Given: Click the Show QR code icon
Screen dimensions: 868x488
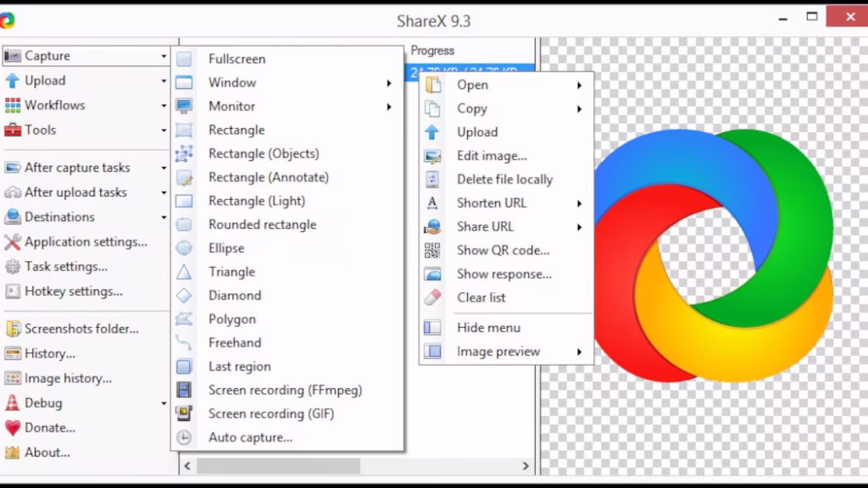Looking at the screenshot, I should click(x=432, y=251).
